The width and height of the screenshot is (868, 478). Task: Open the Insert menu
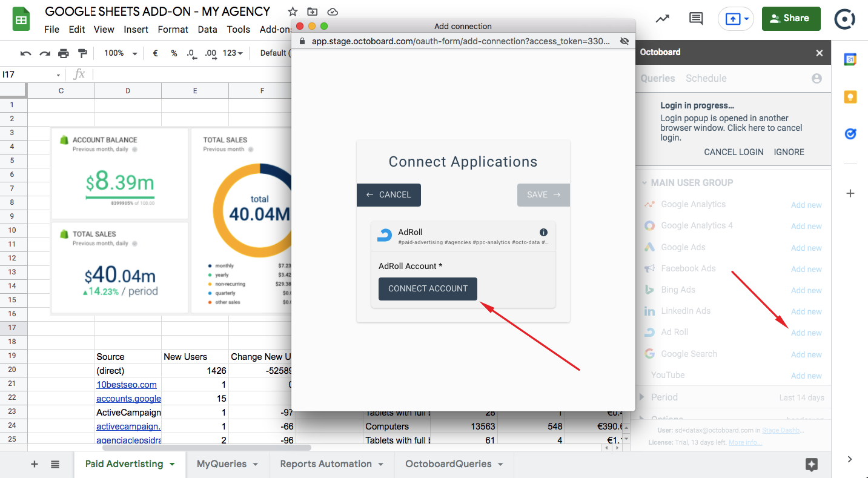[x=136, y=29]
